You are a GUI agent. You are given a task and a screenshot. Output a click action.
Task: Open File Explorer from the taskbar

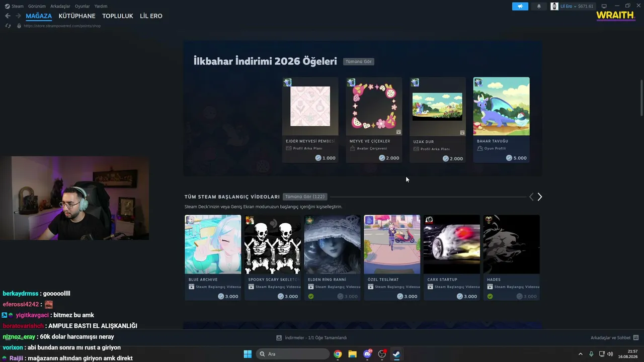pos(352,354)
